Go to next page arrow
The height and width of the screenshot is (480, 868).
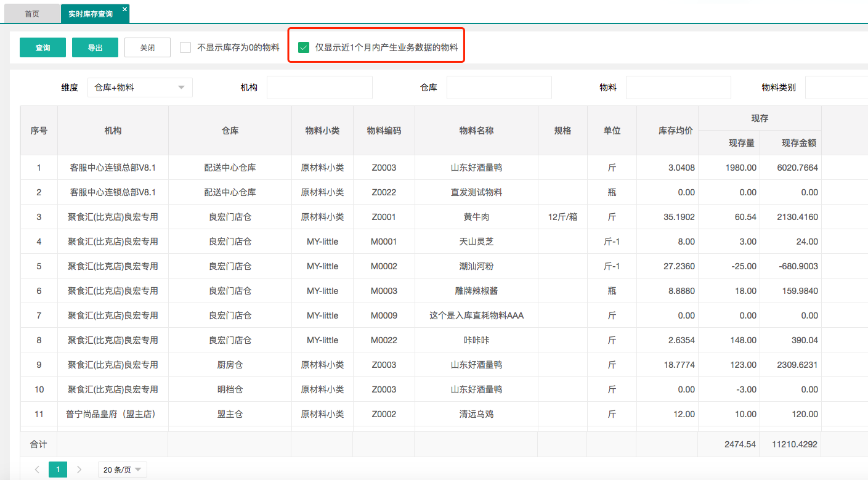coord(79,470)
